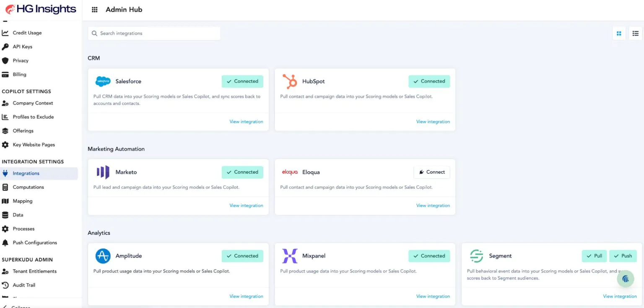Click the Salesforce logo icon

103,81
